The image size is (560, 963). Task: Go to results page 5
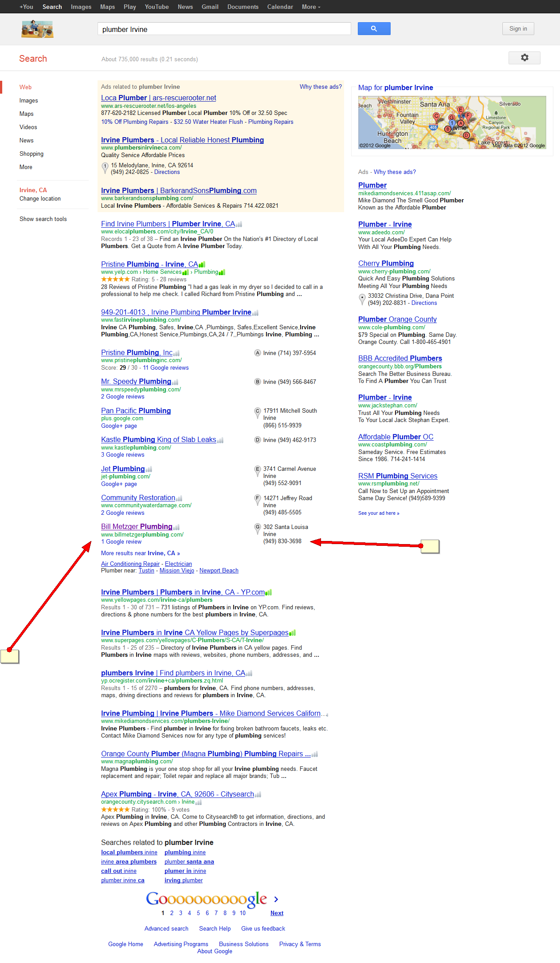(x=198, y=913)
